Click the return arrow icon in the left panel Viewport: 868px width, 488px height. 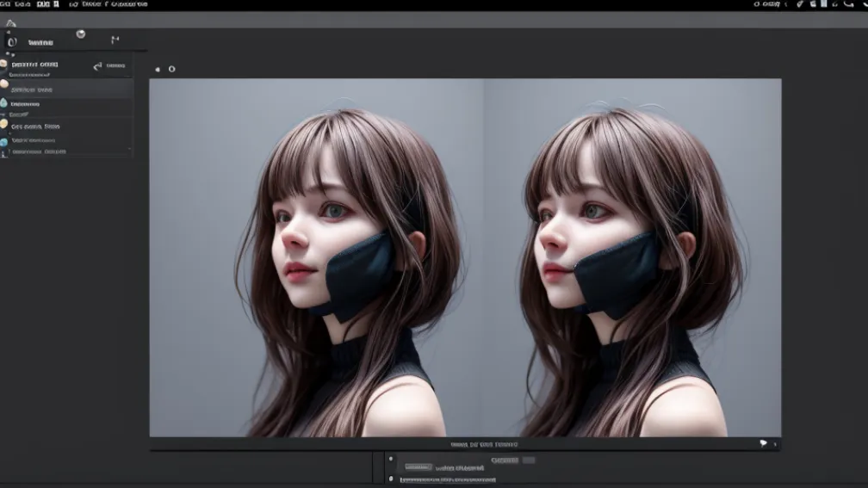pos(97,66)
